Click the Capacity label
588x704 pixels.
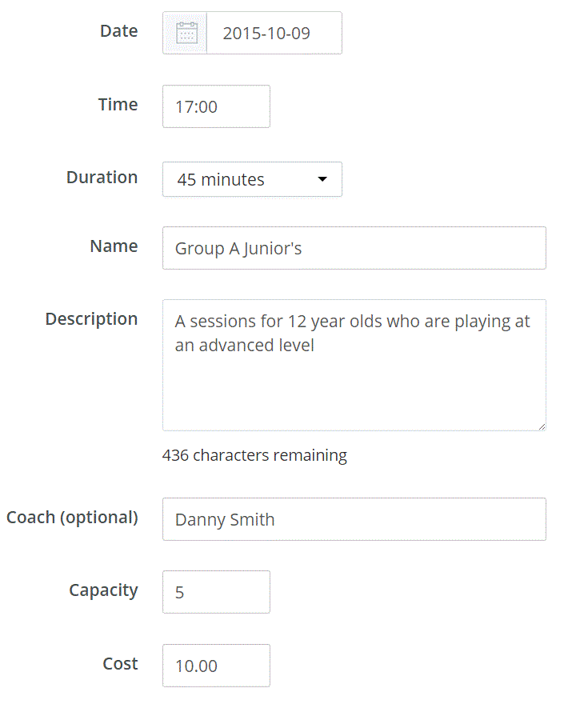[x=103, y=590]
